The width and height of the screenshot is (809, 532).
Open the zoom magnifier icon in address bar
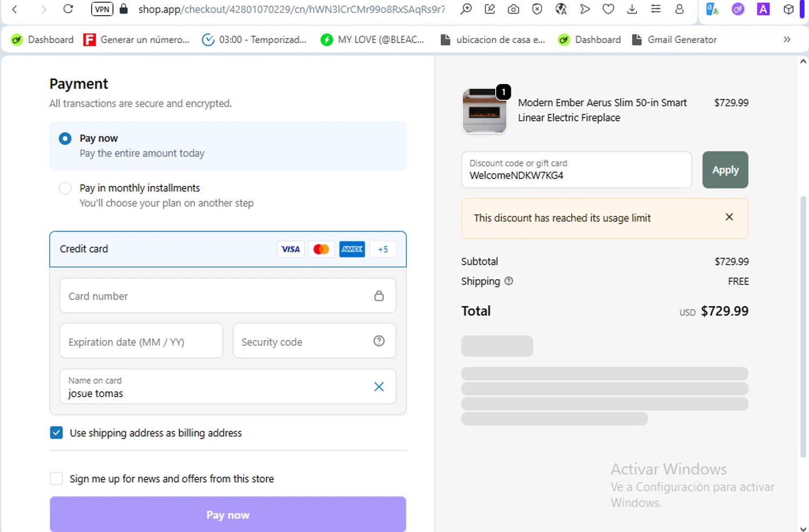pyautogui.click(x=466, y=9)
